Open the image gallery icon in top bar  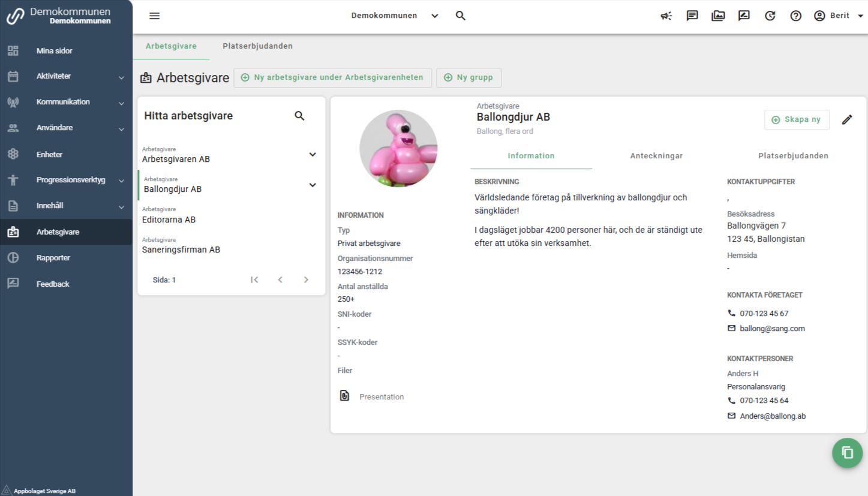pyautogui.click(x=718, y=16)
